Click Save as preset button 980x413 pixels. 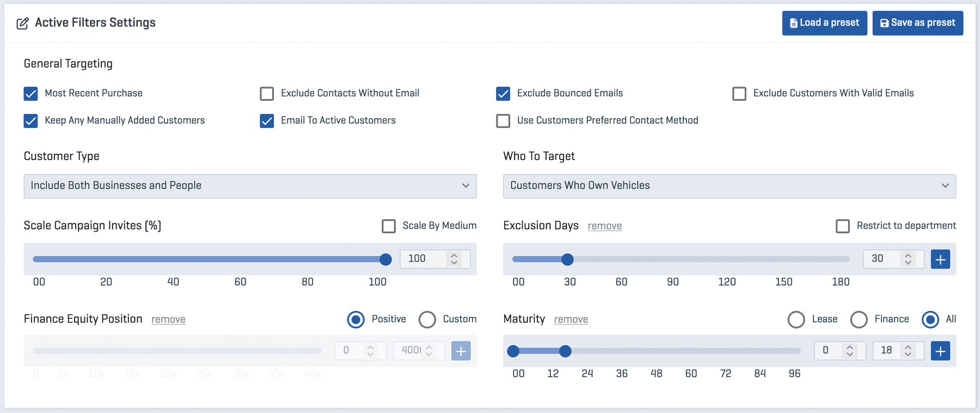pyautogui.click(x=918, y=23)
